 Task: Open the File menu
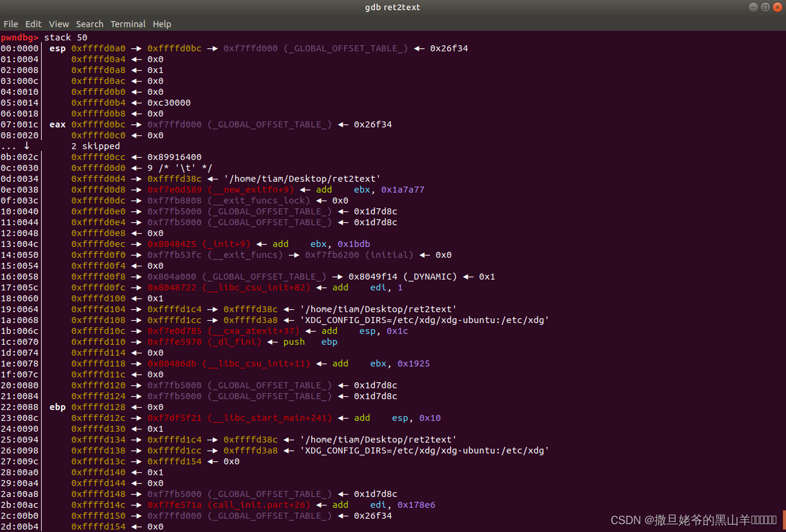point(11,24)
